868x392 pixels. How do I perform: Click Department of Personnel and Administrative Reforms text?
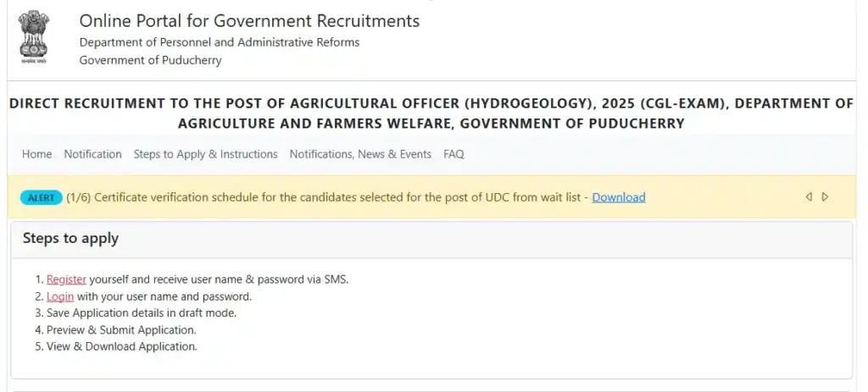coord(220,42)
